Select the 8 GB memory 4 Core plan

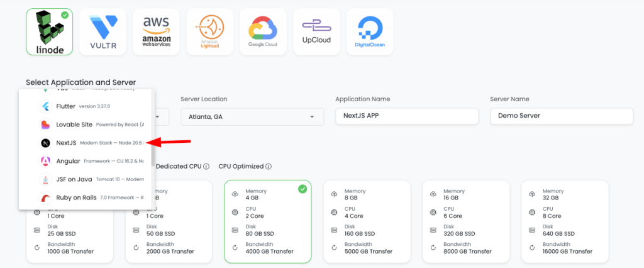367,221
